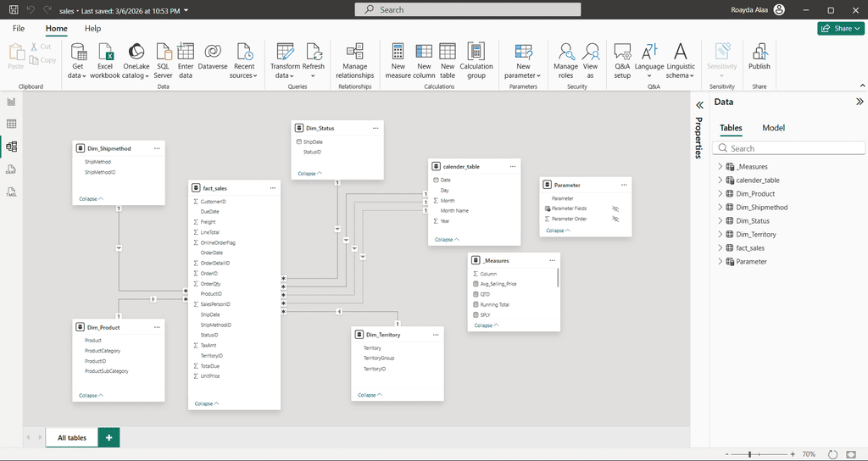Image resolution: width=868 pixels, height=461 pixels.
Task: Zoom out with the minus button
Action: pos(727,454)
